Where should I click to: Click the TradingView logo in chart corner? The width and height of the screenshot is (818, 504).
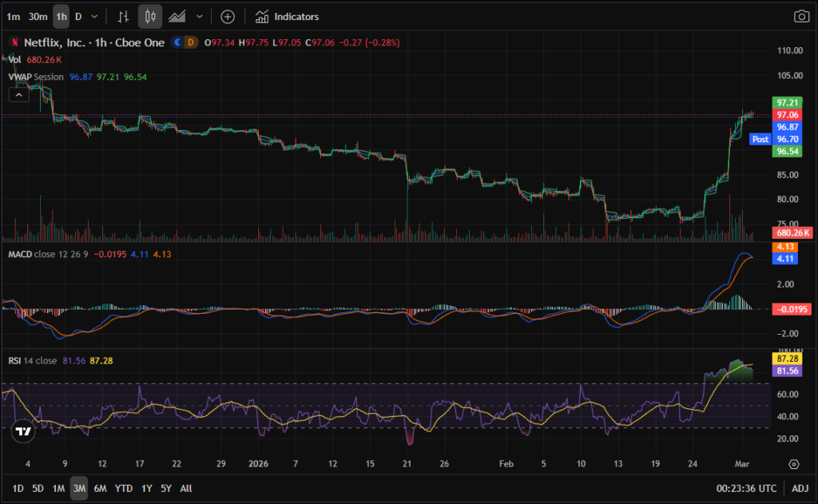point(24,431)
